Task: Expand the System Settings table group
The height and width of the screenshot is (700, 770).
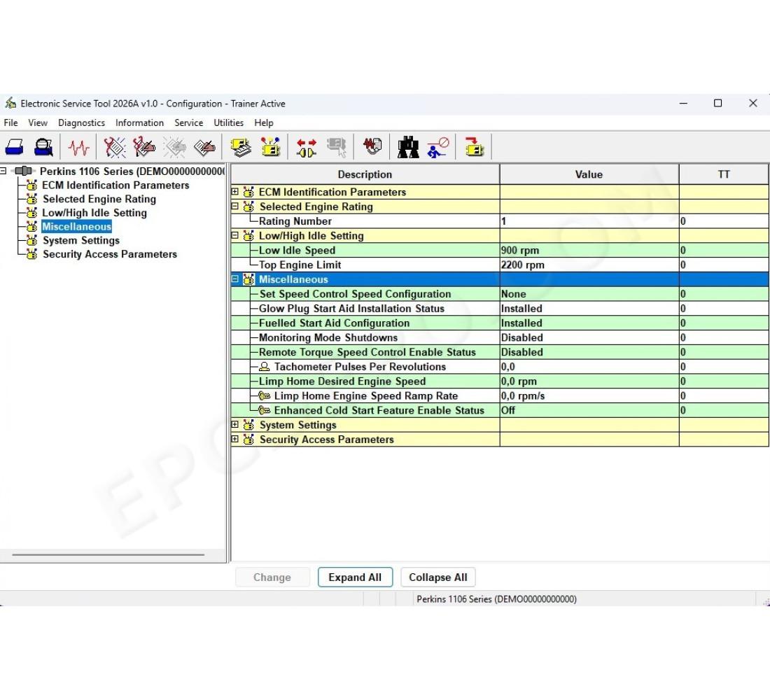Action: pos(235,424)
